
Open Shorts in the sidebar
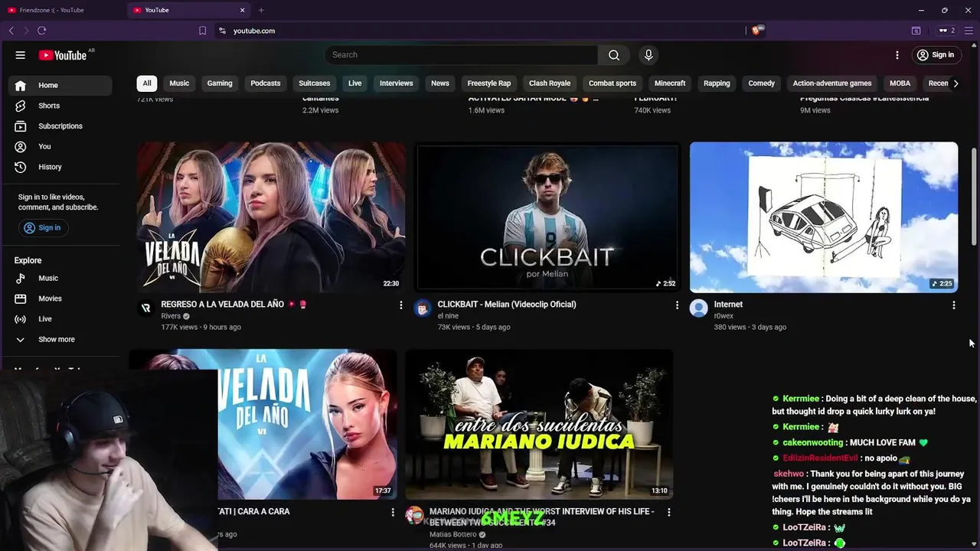click(x=60, y=106)
